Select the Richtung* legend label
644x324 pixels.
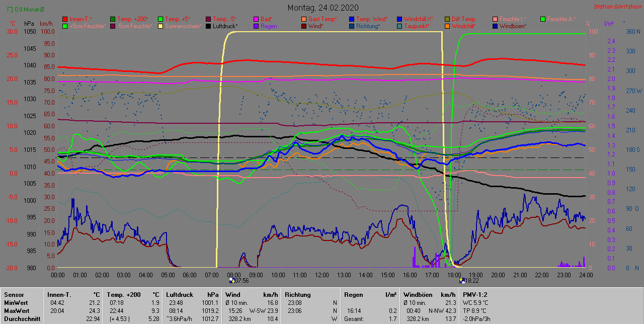[368, 26]
